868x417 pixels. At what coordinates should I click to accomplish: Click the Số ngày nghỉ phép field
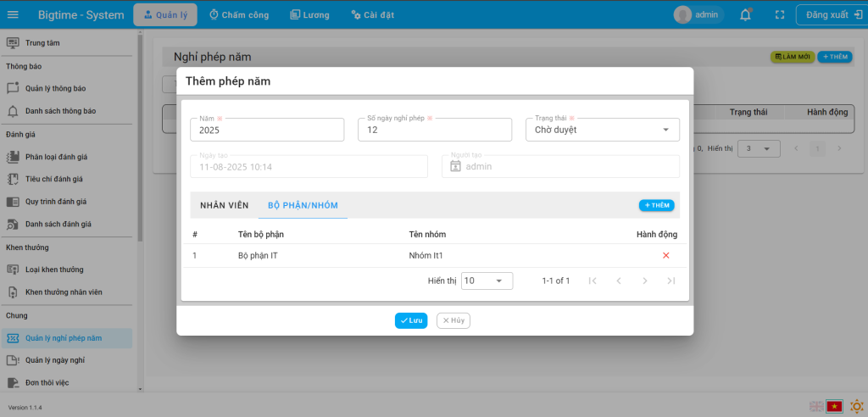point(434,131)
